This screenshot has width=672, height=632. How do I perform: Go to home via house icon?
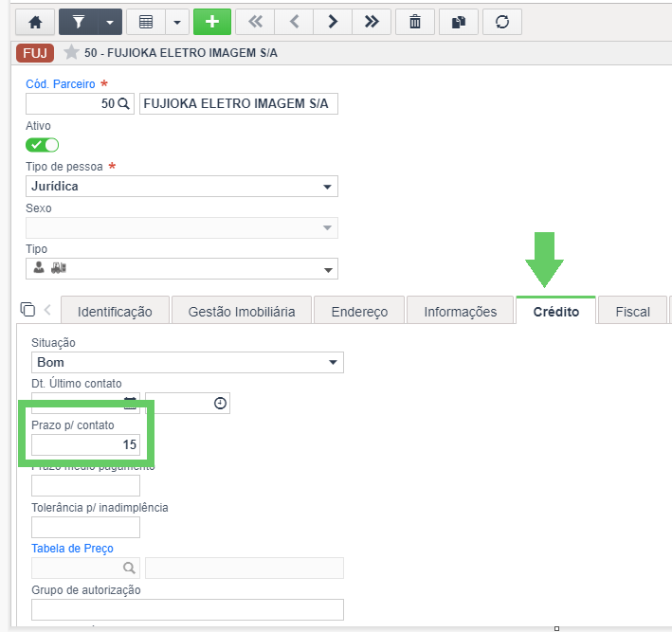(35, 22)
